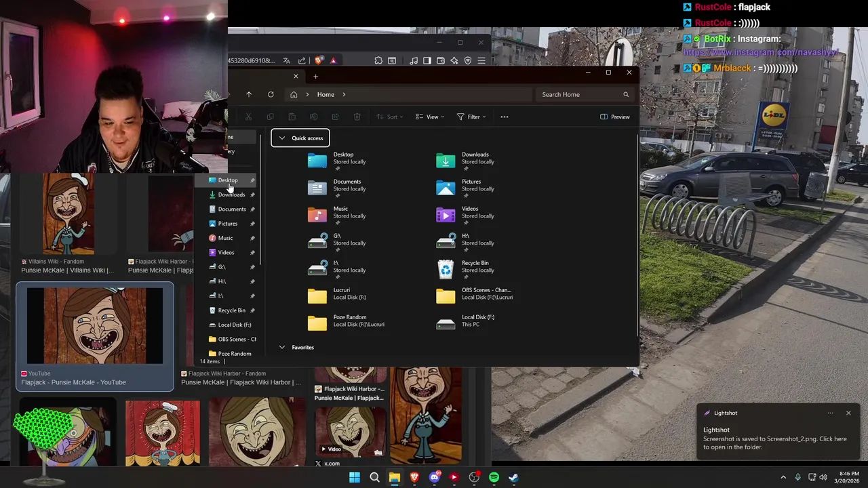Click the Brave wallet icon
The height and width of the screenshot is (488, 868).
(x=441, y=61)
